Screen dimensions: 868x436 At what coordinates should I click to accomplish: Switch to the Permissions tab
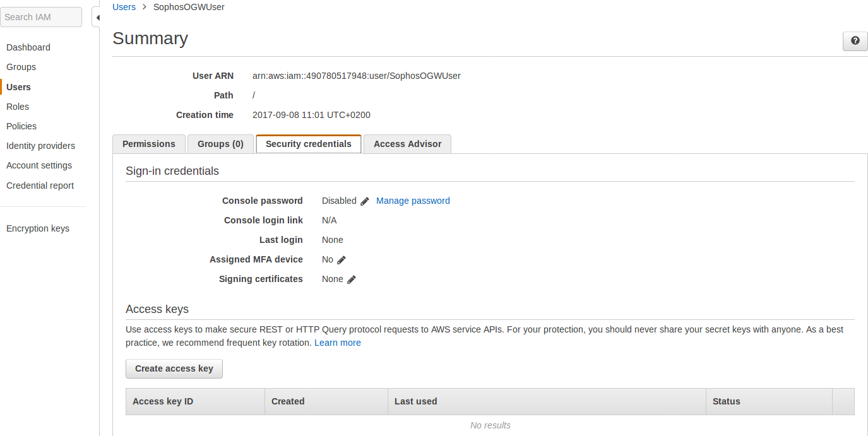pos(148,144)
